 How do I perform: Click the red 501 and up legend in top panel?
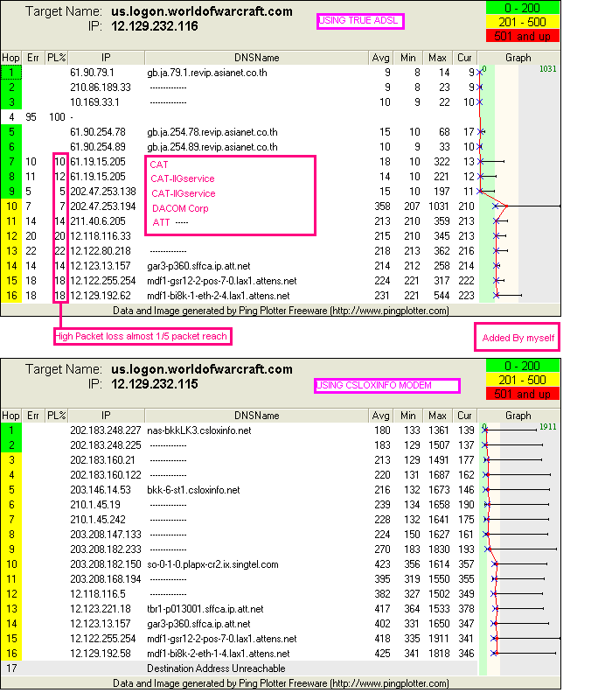click(522, 34)
